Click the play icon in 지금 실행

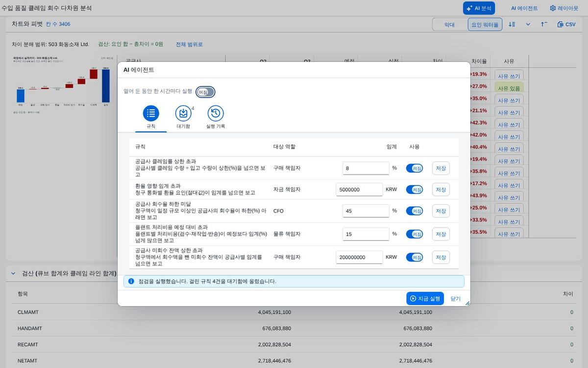413,298
